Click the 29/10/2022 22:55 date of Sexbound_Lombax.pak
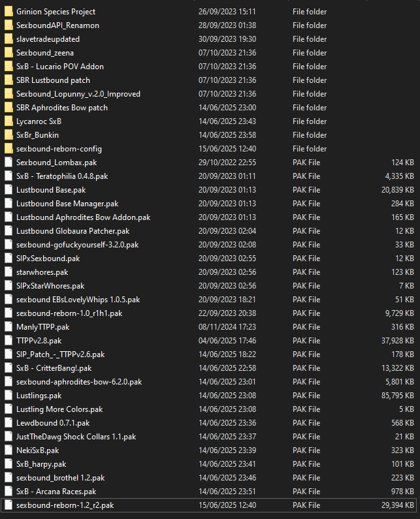Viewport: 420px width, 519px height. click(227, 163)
